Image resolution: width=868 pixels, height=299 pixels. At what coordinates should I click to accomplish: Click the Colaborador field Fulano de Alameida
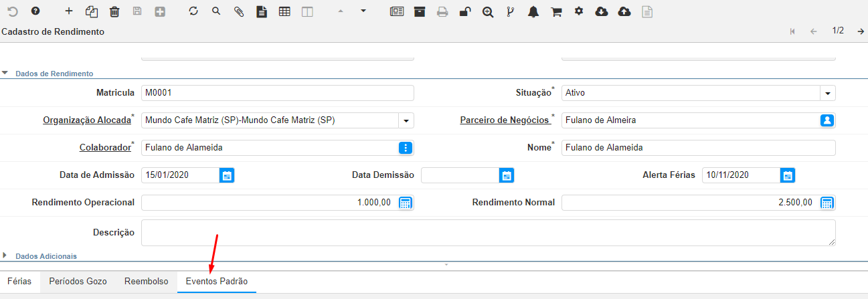tap(270, 148)
